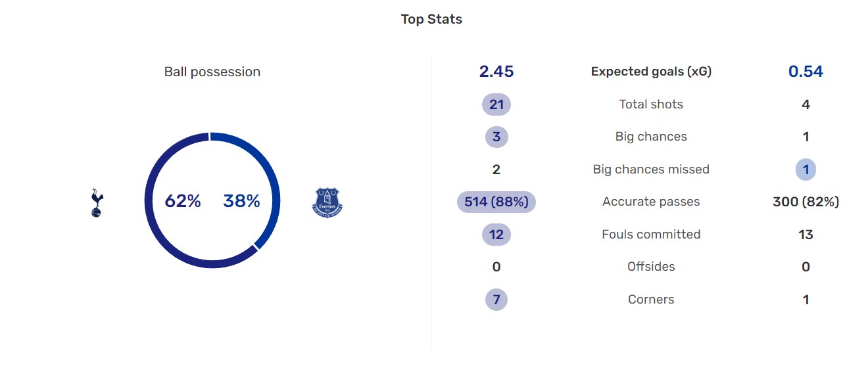The image size is (868, 366).
Task: Click the 0.54 expected goals value
Action: [806, 72]
